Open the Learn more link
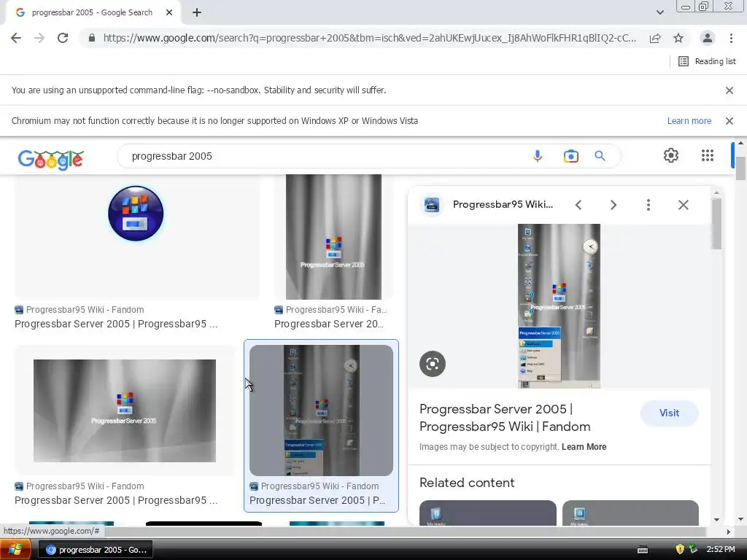The height and width of the screenshot is (560, 747). (689, 121)
